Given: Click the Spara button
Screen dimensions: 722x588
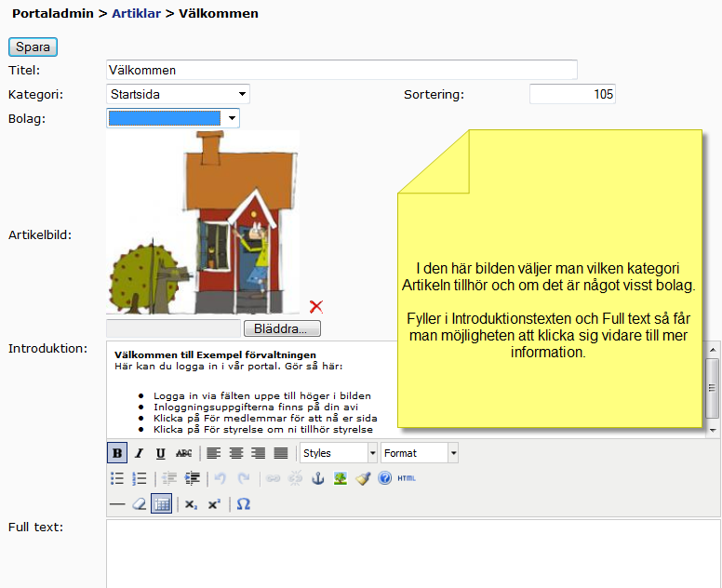Looking at the screenshot, I should point(33,47).
